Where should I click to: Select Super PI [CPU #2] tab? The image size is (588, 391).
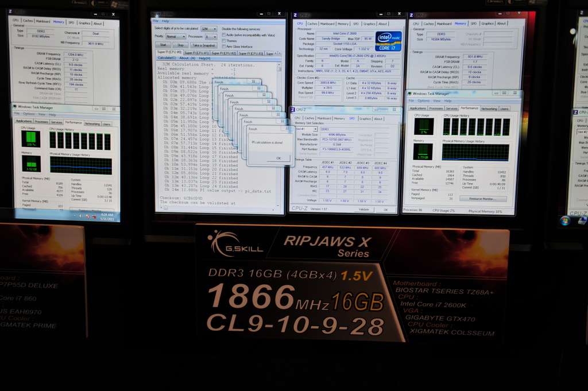[x=223, y=53]
